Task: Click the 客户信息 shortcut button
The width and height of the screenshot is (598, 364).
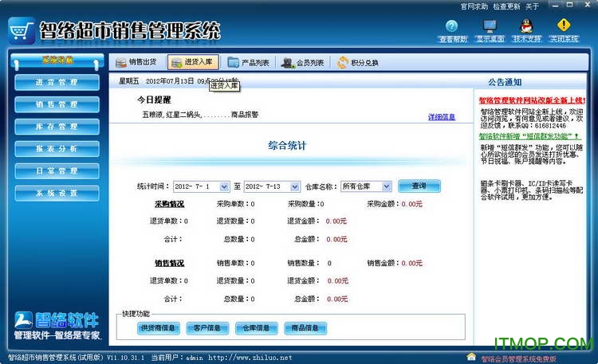Action: tap(207, 328)
